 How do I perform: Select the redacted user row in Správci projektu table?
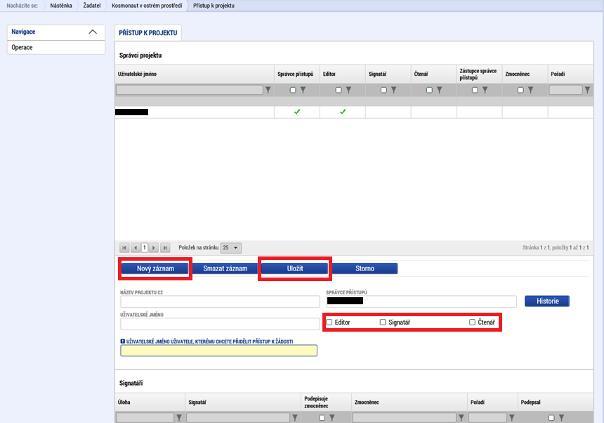tap(354, 112)
